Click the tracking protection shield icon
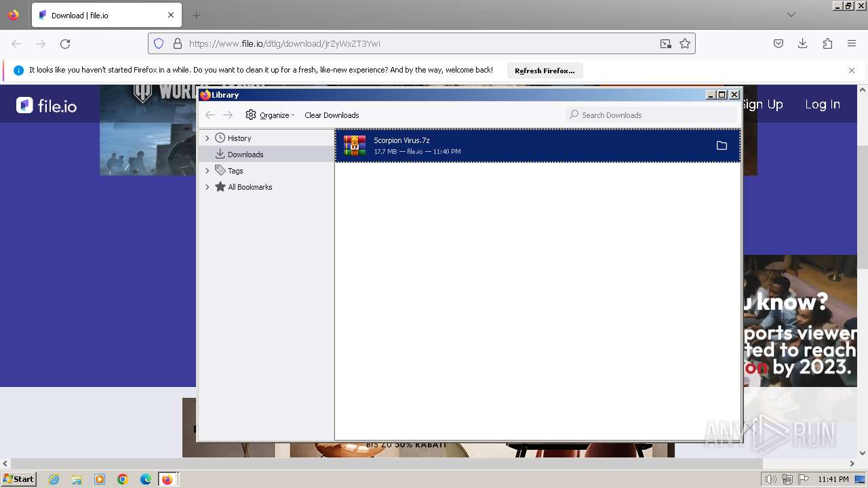 pos(159,43)
